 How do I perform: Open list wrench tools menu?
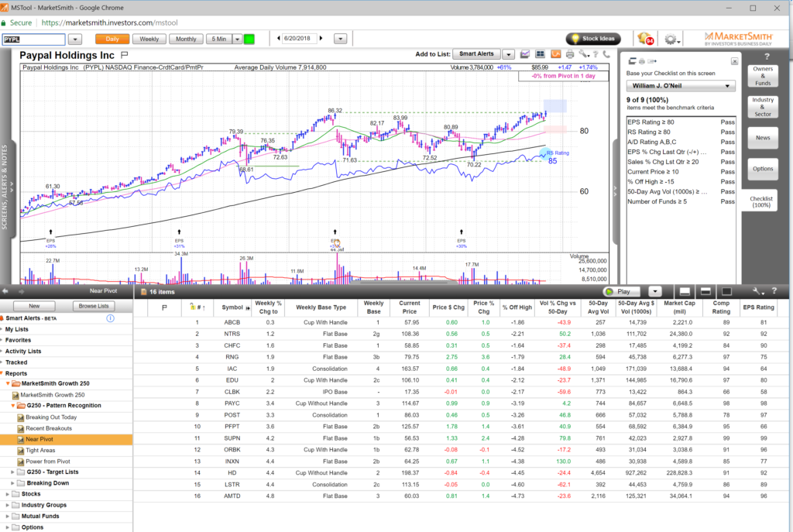tap(757, 291)
